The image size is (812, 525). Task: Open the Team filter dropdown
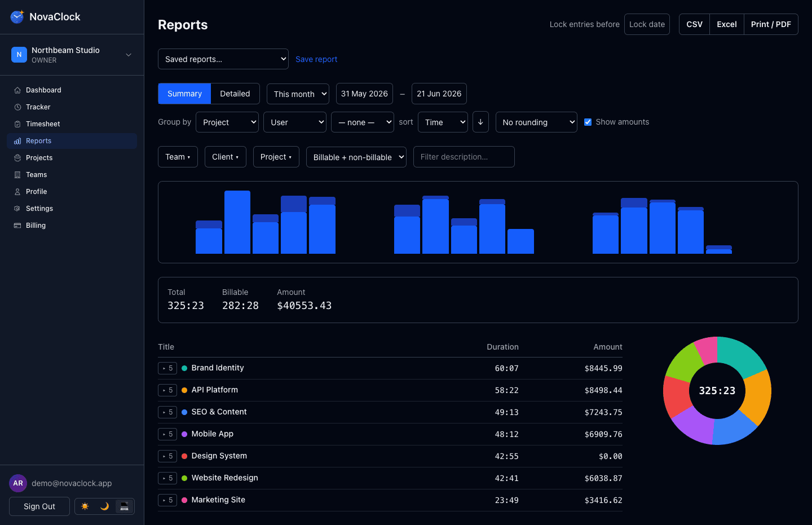click(178, 157)
